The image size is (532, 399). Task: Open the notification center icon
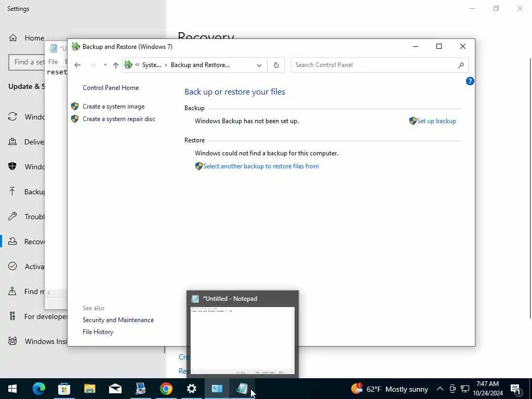coord(515,389)
